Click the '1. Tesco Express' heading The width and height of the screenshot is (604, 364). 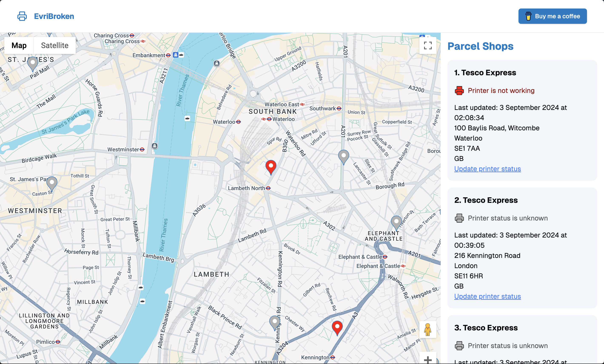tap(485, 73)
